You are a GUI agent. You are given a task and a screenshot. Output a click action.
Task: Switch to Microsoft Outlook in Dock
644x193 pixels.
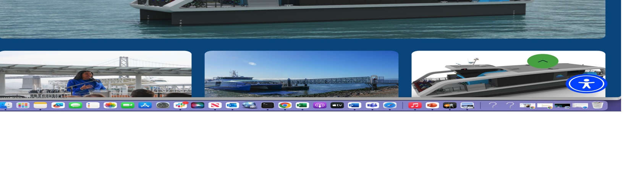pos(233,105)
